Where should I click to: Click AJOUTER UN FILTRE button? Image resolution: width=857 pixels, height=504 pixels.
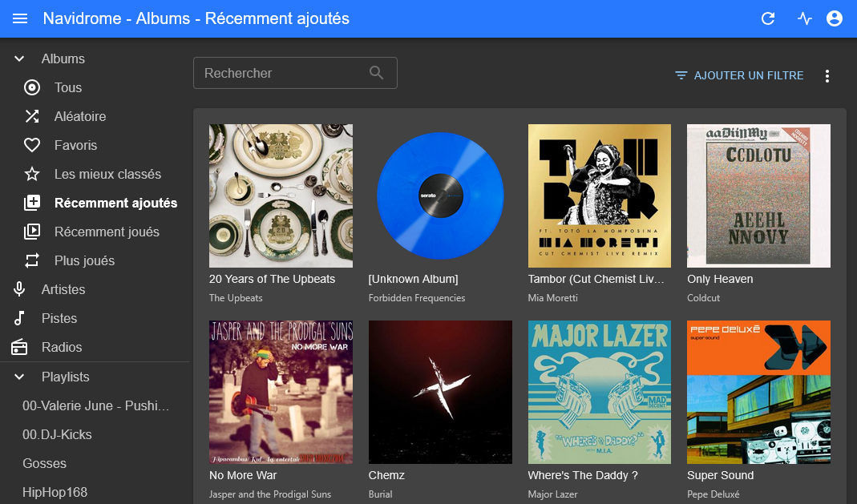coord(739,75)
